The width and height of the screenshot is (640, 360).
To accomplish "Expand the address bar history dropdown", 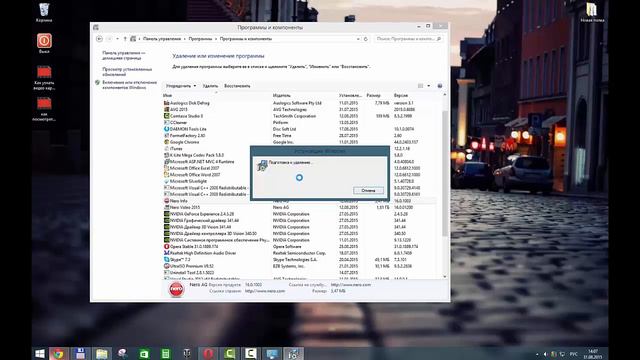I will (x=358, y=39).
